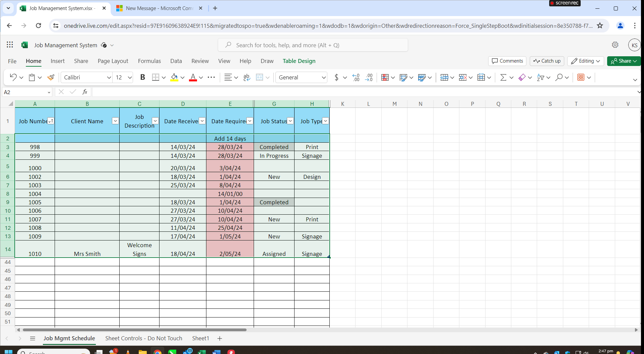
Task: Open the Job Type filter dropdown
Action: [x=325, y=121]
